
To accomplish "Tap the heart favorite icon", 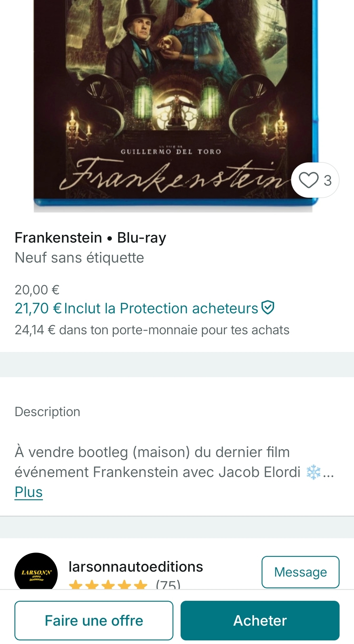I will click(308, 180).
